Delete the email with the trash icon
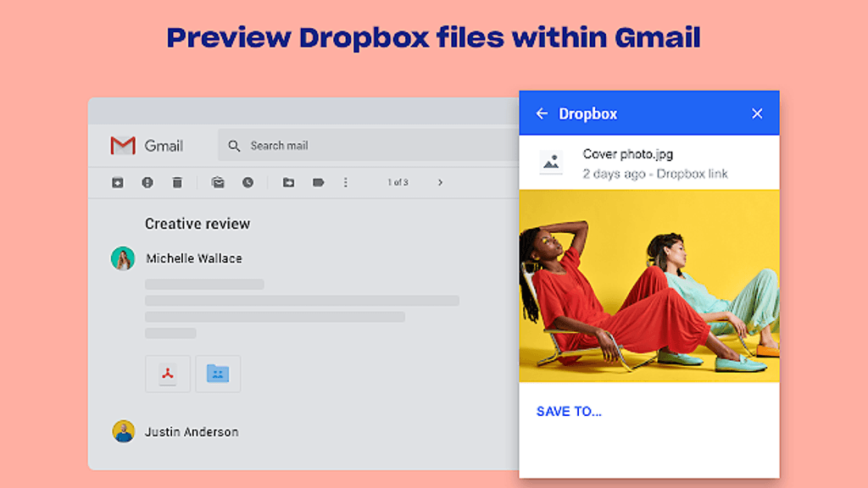868x488 pixels. click(177, 182)
